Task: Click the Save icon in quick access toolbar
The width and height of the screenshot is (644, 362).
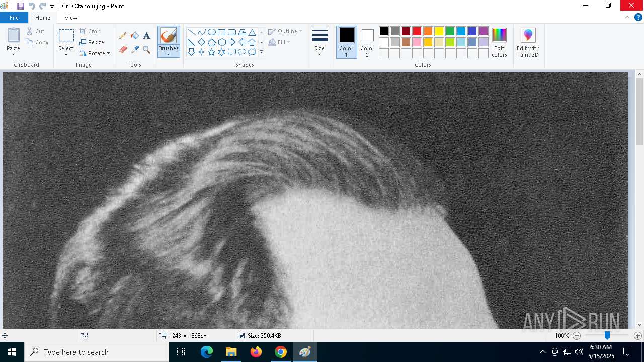Action: tap(21, 6)
